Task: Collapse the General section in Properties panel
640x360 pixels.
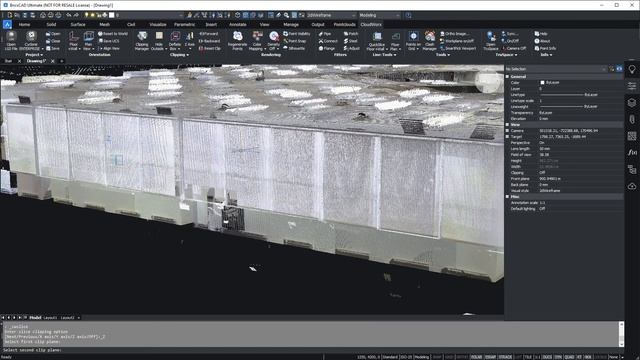Action: [x=508, y=76]
